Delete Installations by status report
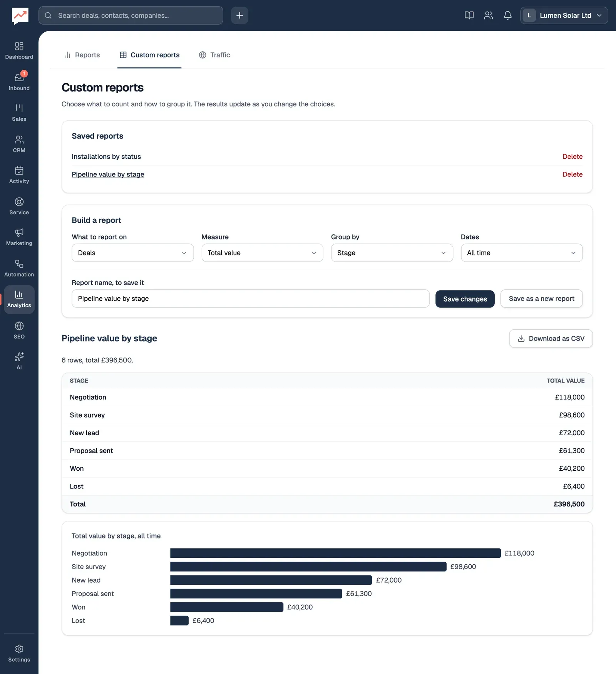This screenshot has width=616, height=674. (572, 156)
